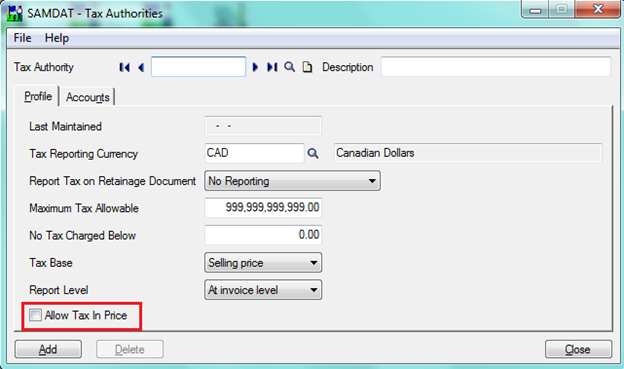This screenshot has width=624, height=369.
Task: Click the greyed-out Delete button
Action: click(130, 349)
